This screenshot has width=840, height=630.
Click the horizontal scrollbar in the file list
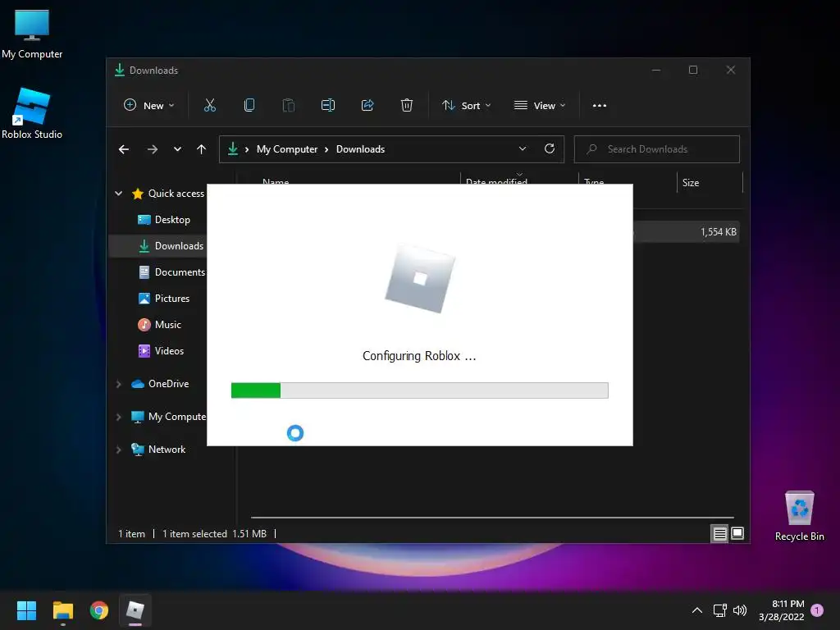click(x=492, y=518)
